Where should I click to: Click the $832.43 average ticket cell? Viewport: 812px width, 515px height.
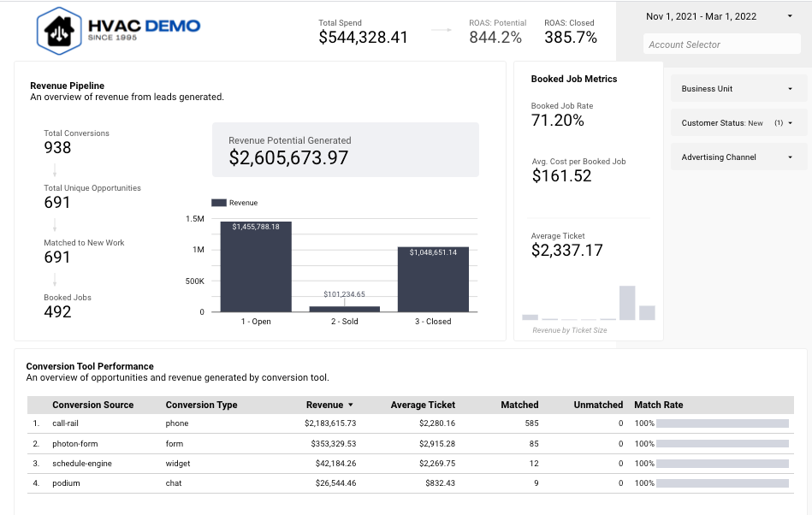pos(440,482)
